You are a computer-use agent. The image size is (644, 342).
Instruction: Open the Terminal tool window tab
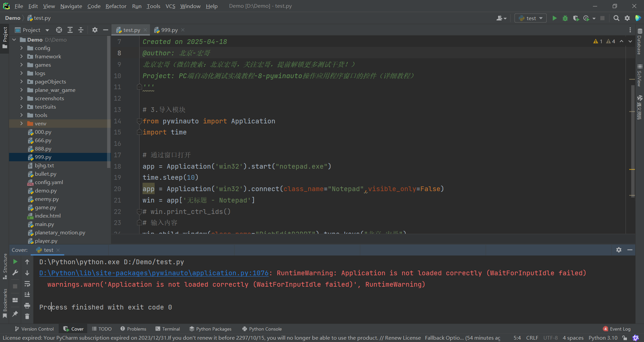coord(168,329)
